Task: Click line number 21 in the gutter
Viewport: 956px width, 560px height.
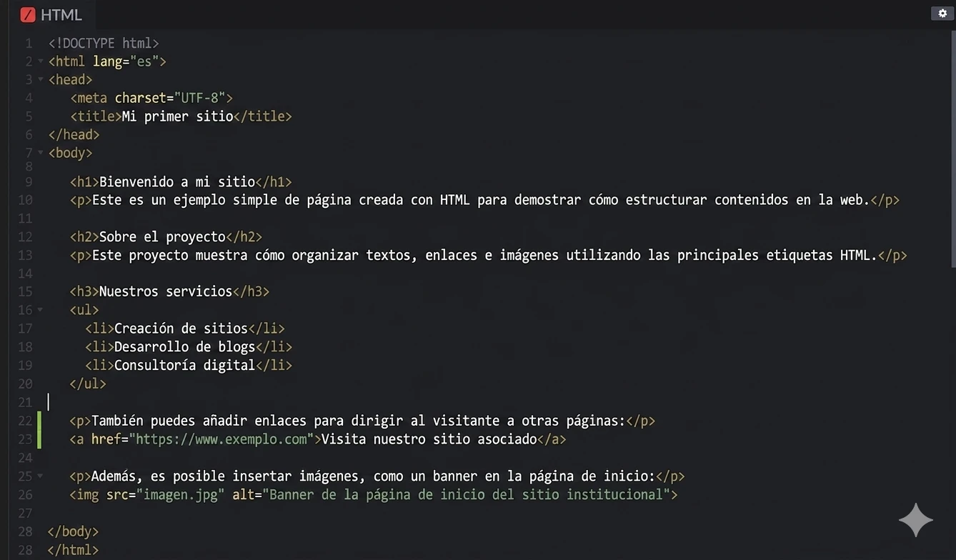Action: [x=26, y=402]
